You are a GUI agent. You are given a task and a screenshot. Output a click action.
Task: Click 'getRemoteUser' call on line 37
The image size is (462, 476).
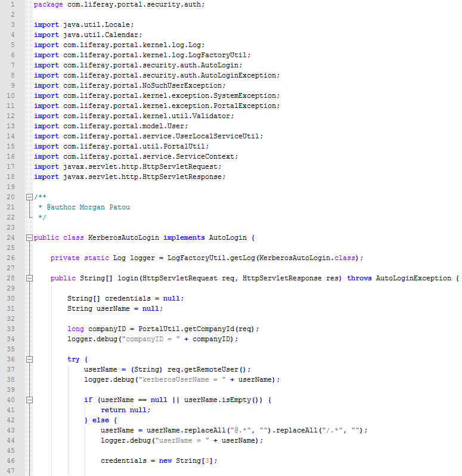[x=211, y=370]
